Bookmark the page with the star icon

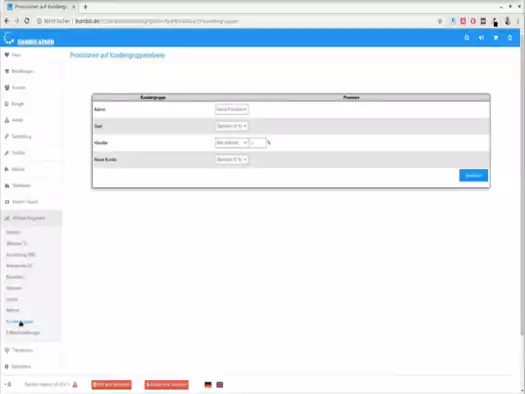pyautogui.click(x=440, y=21)
